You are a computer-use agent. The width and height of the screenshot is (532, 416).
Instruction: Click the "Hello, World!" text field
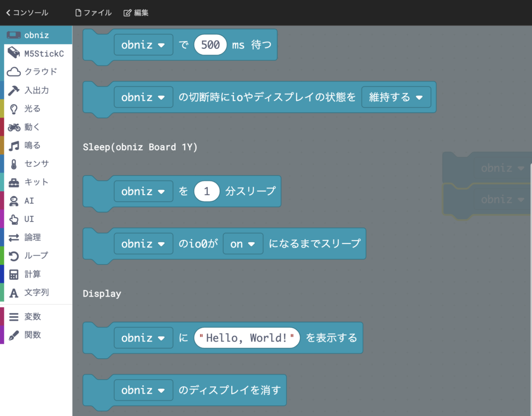coord(247,337)
